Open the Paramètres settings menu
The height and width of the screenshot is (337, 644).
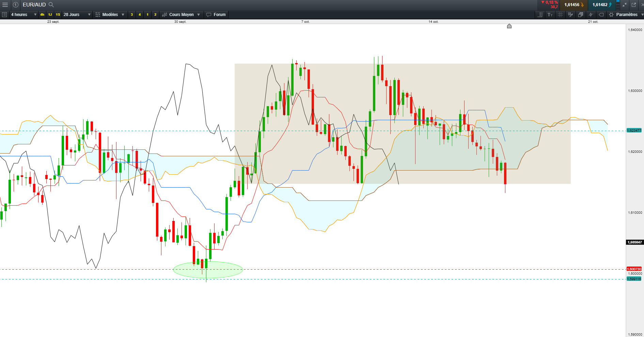point(626,15)
